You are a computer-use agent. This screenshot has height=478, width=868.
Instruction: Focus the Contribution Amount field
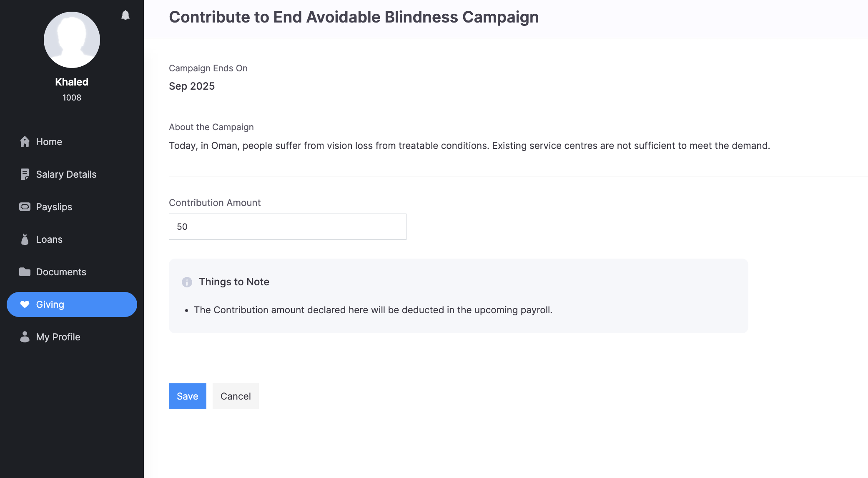288,227
